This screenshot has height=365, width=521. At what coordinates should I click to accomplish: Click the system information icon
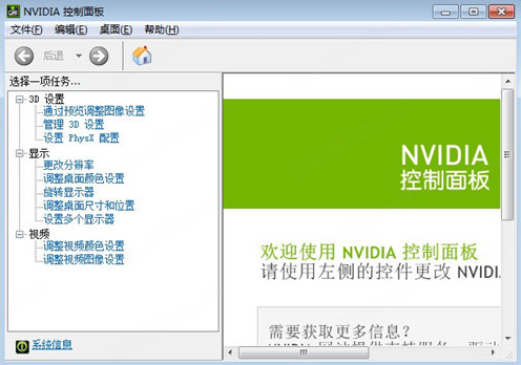tap(22, 346)
